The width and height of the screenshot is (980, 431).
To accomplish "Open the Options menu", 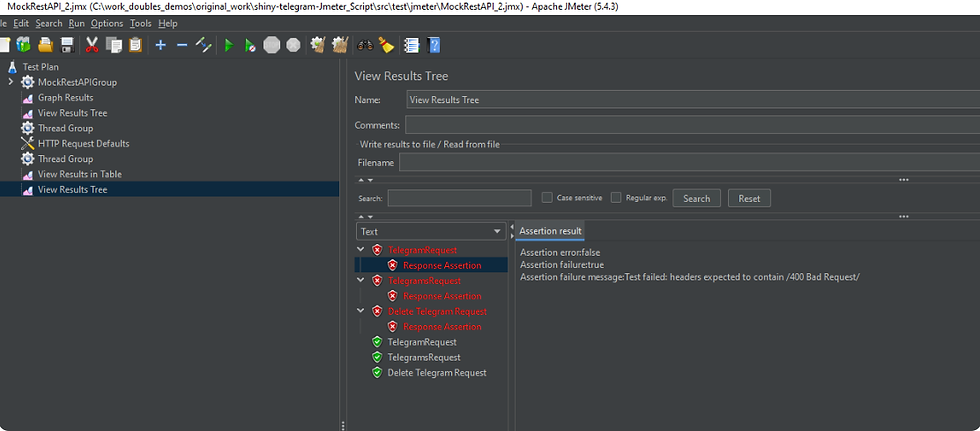I will pyautogui.click(x=107, y=24).
